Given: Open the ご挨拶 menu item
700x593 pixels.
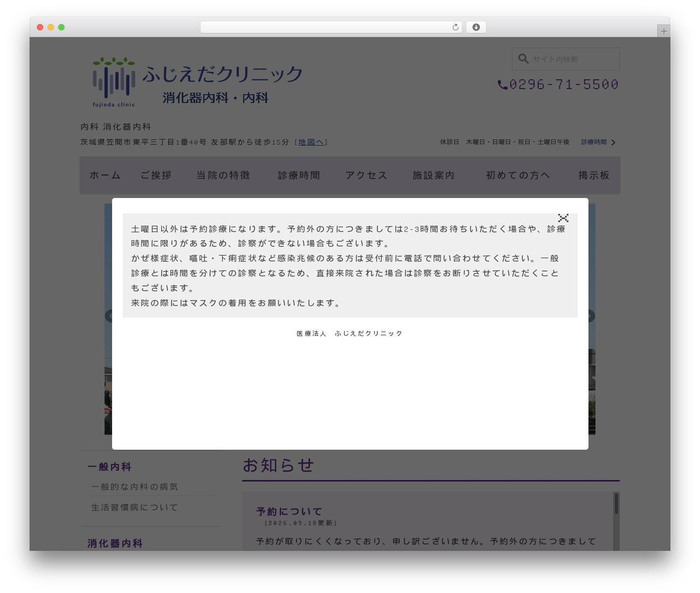Looking at the screenshot, I should (156, 175).
